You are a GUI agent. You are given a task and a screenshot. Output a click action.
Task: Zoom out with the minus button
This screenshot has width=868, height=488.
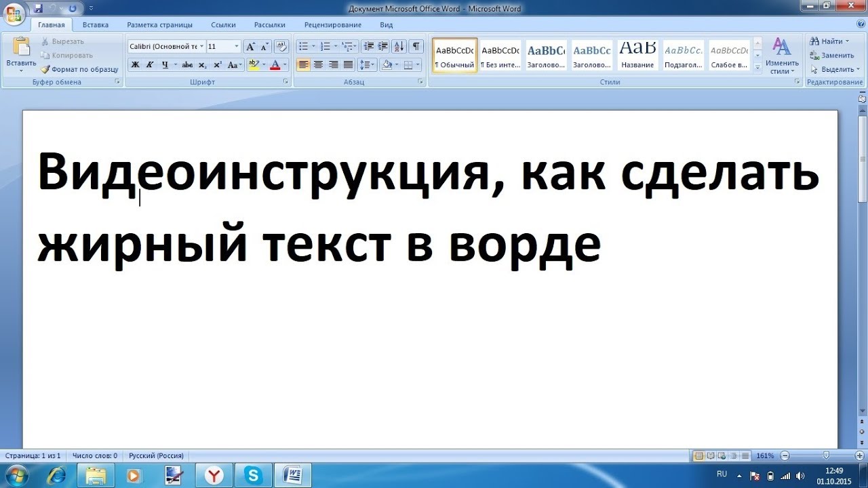click(x=785, y=455)
